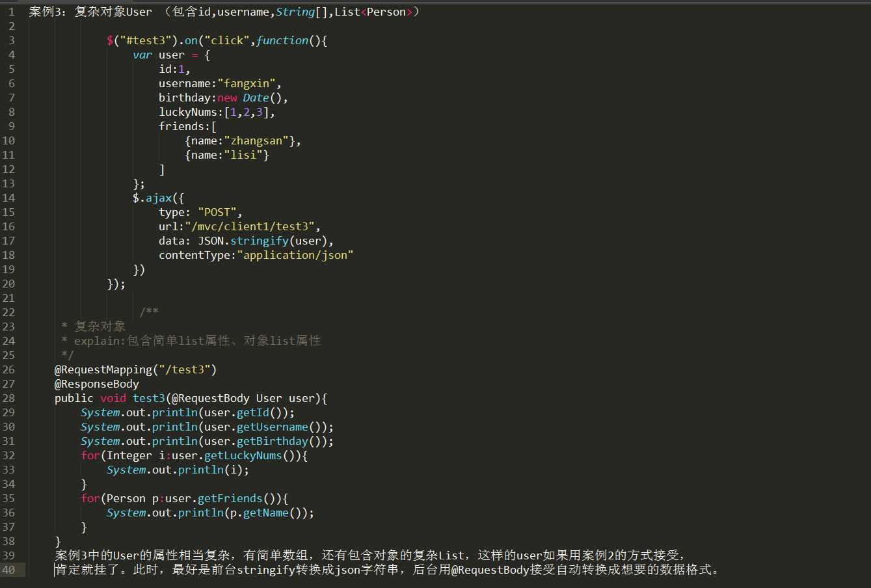Click the {name:"zhangsan"} entry
871x588 pixels.
(x=243, y=140)
